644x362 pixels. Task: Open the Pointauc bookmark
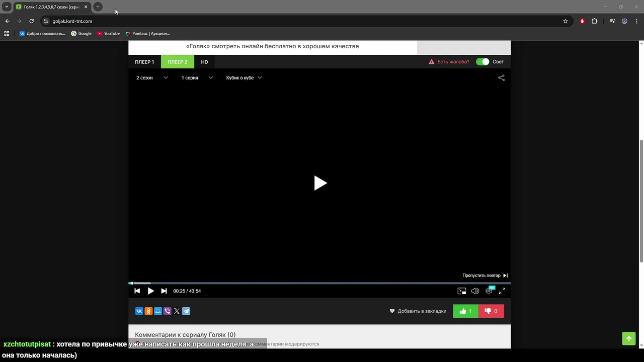(147, 34)
